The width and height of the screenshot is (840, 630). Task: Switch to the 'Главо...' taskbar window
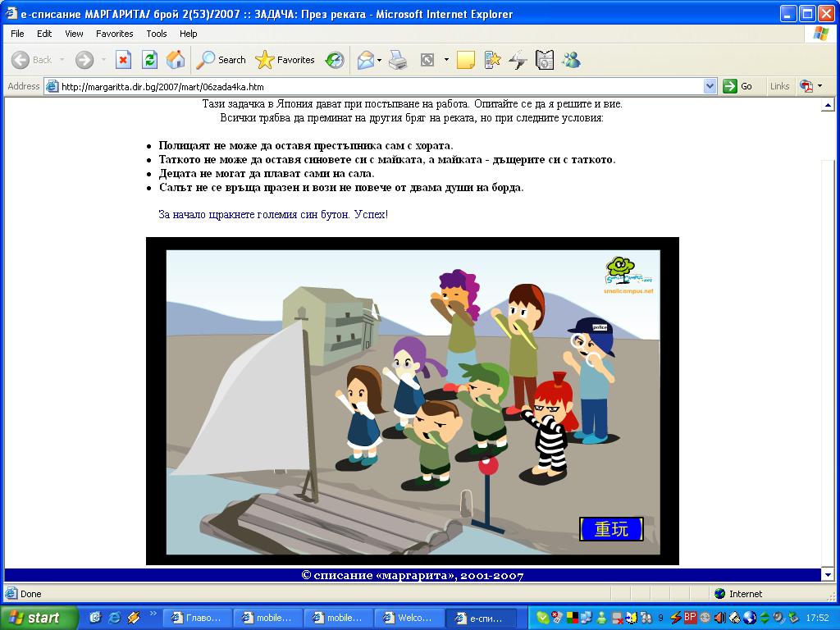[x=197, y=618]
